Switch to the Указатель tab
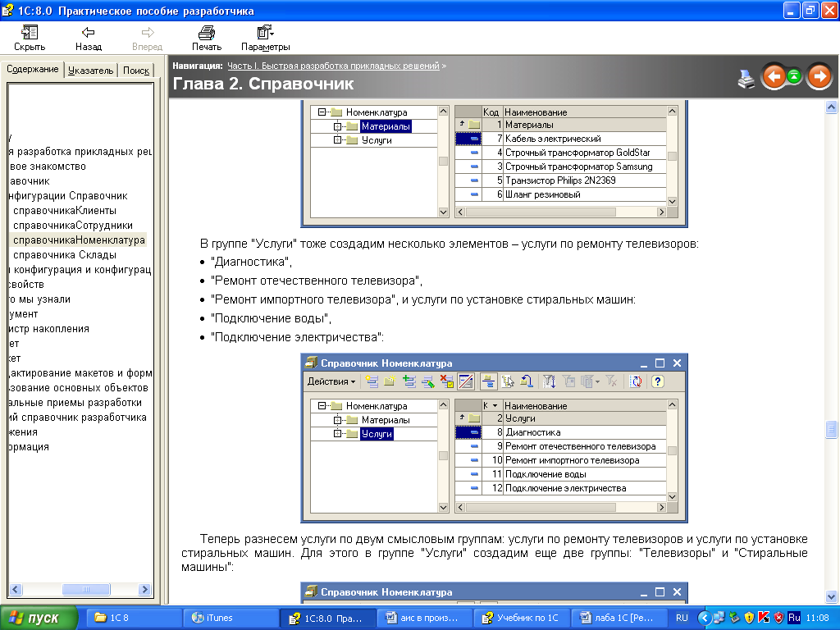The width and height of the screenshot is (840, 630). [90, 71]
